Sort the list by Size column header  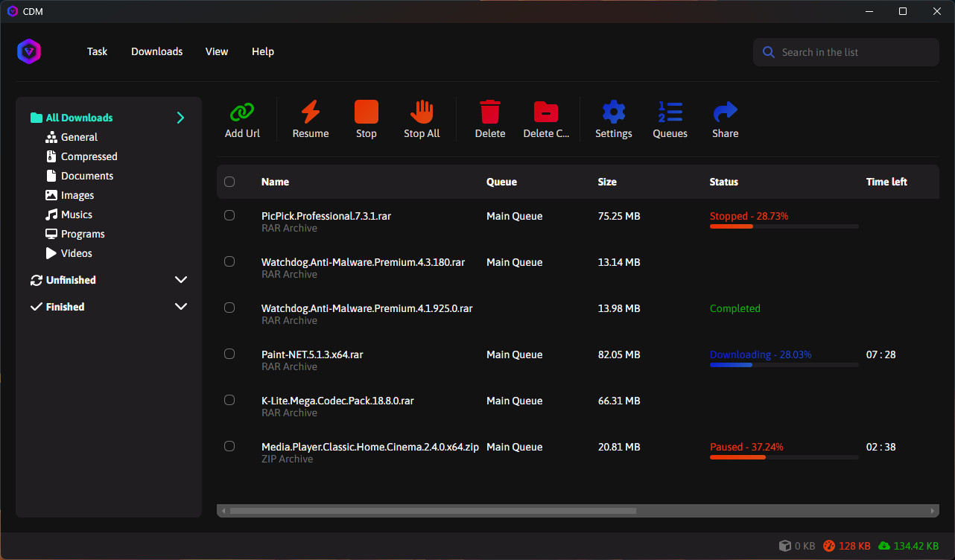pyautogui.click(x=607, y=182)
